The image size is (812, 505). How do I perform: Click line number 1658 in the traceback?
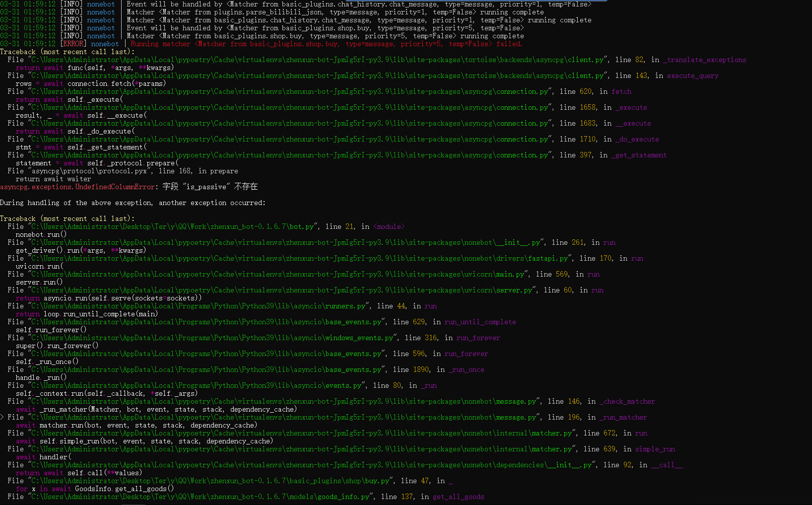click(x=588, y=107)
